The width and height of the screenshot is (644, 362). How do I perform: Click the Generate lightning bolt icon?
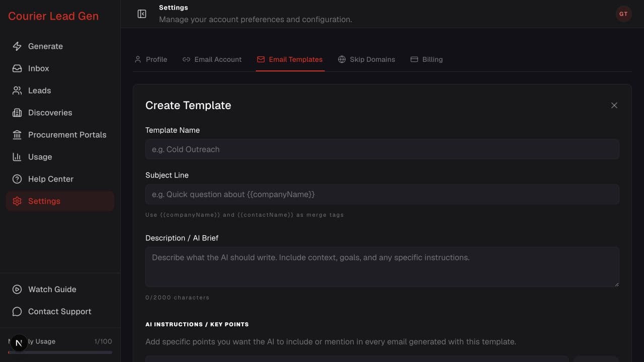point(17,46)
